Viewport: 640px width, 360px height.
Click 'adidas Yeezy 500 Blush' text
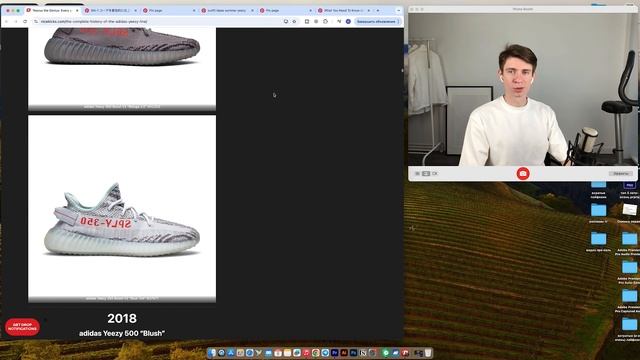tap(122, 333)
